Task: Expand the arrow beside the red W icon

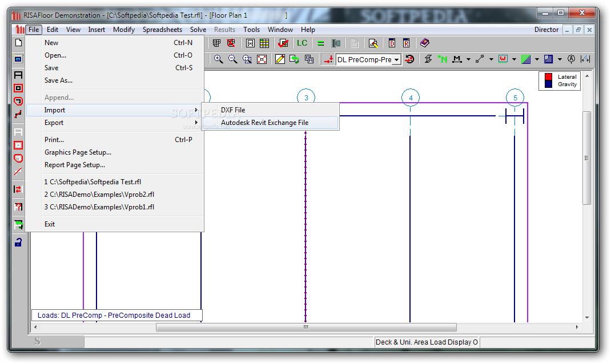Action: click(514, 59)
